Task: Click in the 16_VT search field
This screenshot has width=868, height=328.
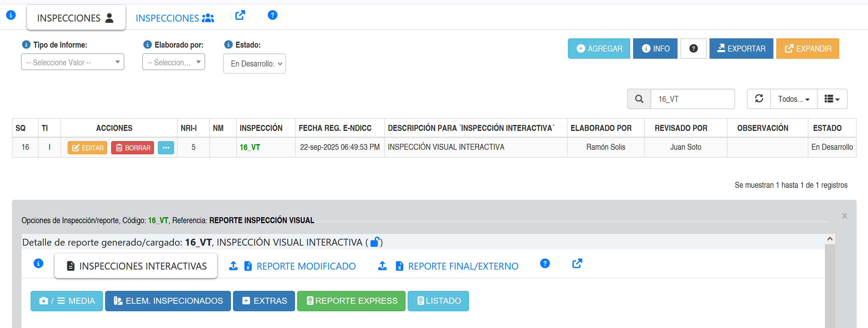Action: coord(692,99)
